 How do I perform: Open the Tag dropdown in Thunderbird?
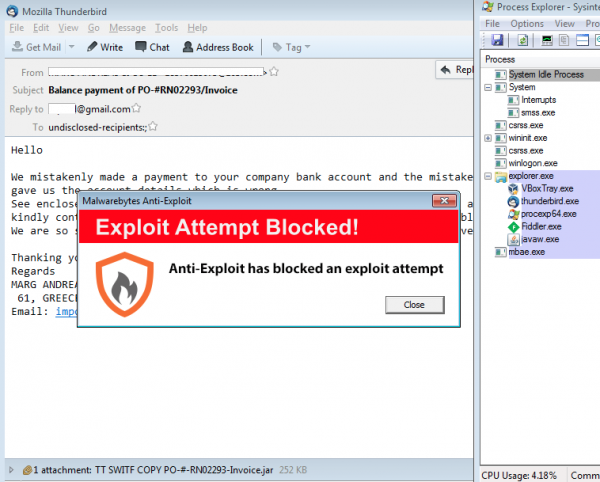[291, 47]
